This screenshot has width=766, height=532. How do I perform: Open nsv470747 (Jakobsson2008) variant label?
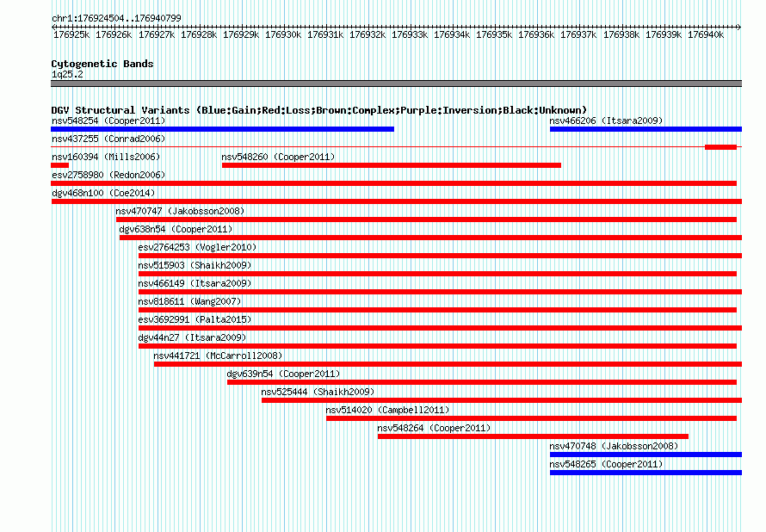(180, 211)
